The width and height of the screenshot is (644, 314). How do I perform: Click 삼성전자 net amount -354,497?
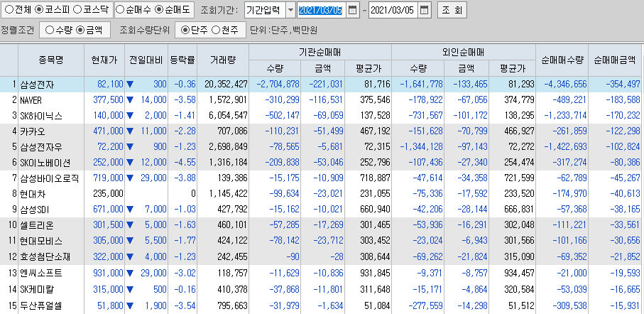point(623,85)
